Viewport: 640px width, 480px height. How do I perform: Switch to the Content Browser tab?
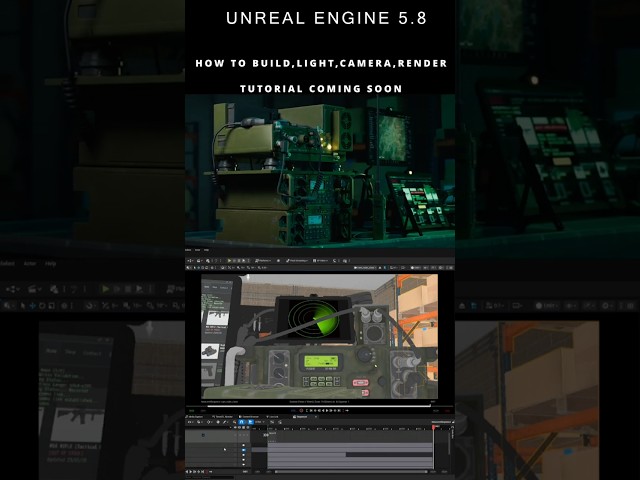coord(249,417)
